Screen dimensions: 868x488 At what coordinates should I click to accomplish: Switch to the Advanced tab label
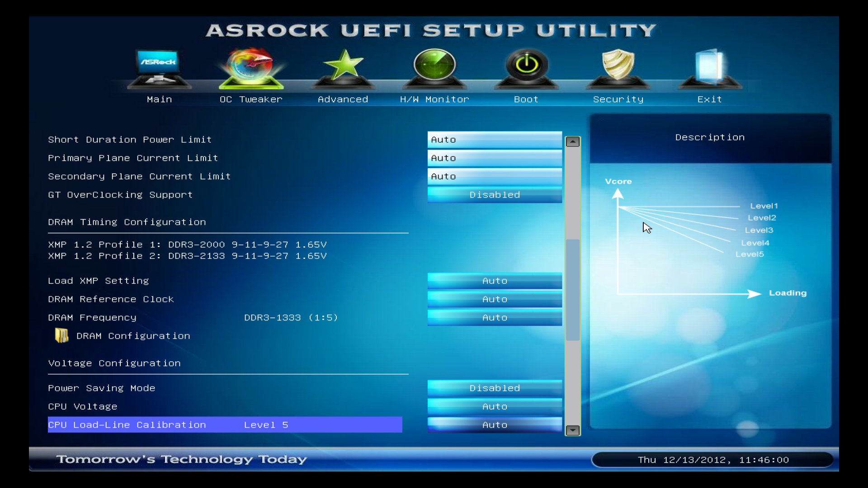[x=343, y=99]
